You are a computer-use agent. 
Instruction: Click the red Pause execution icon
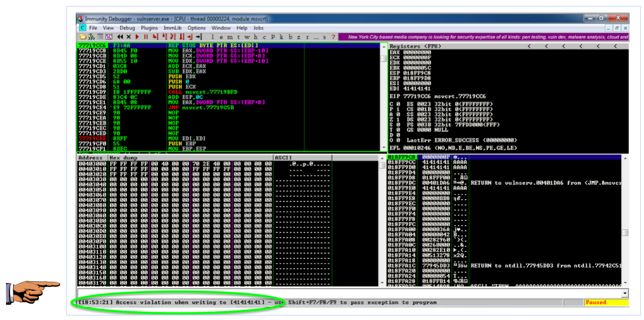[146, 37]
